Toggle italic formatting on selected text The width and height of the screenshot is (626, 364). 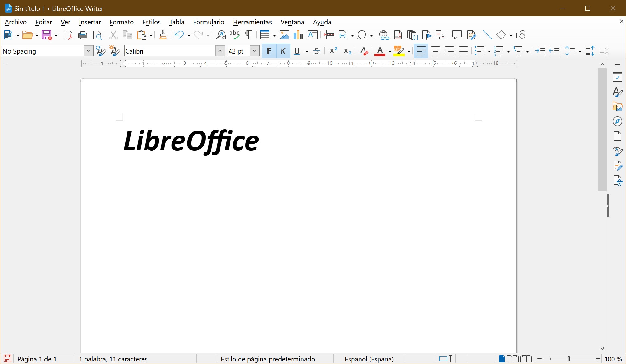click(x=283, y=51)
